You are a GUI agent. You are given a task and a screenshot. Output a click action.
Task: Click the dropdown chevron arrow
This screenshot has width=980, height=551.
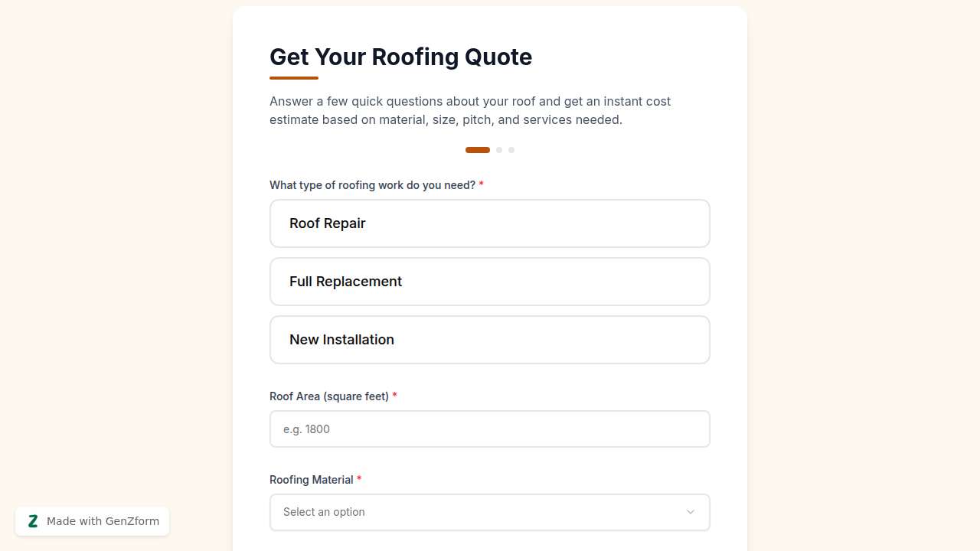pos(690,512)
